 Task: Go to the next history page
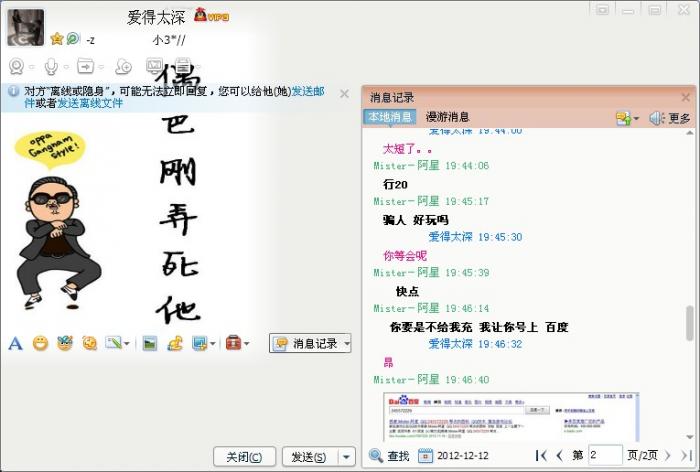coord(668,455)
